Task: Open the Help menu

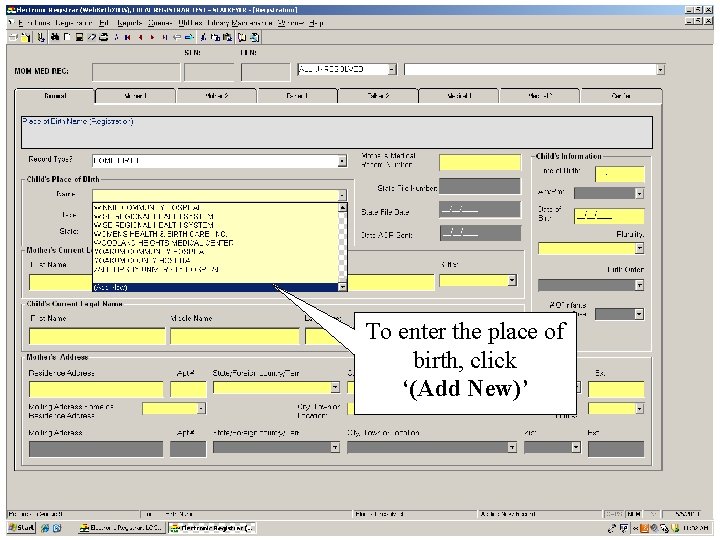Action: point(316,22)
